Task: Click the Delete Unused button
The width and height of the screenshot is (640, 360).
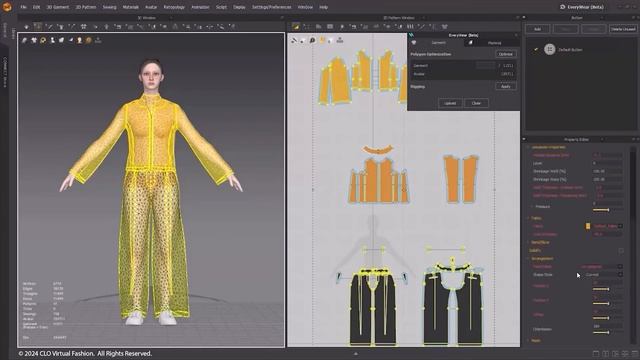Action: [623, 29]
